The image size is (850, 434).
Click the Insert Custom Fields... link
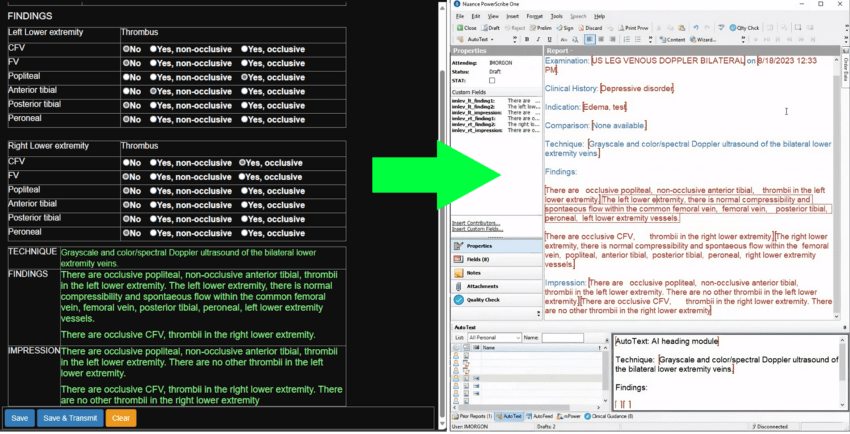point(477,229)
